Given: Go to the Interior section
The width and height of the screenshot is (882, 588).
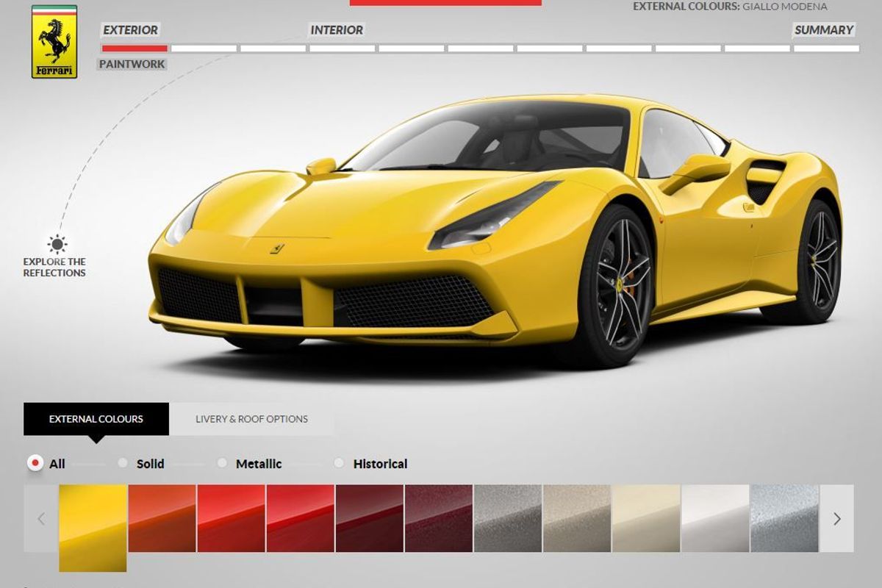Looking at the screenshot, I should tap(337, 30).
